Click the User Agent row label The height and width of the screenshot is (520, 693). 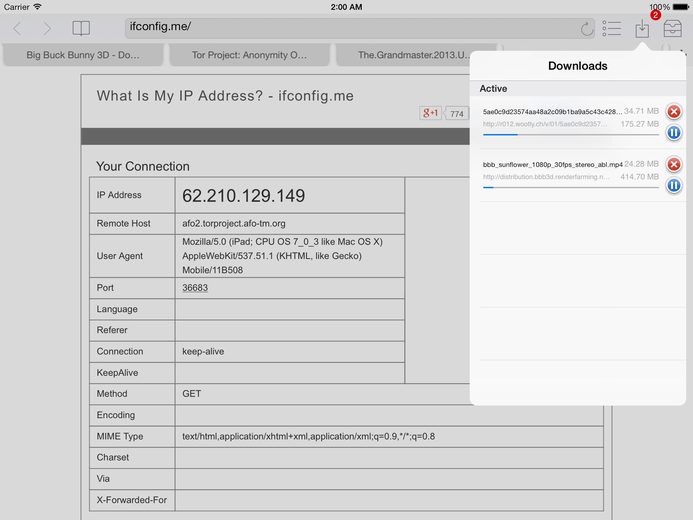pyautogui.click(x=119, y=256)
